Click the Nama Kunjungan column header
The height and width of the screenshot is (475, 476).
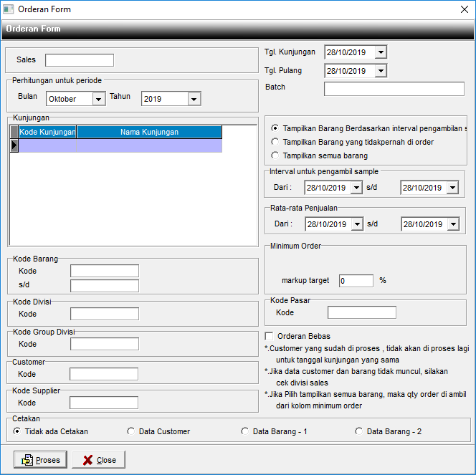(149, 132)
